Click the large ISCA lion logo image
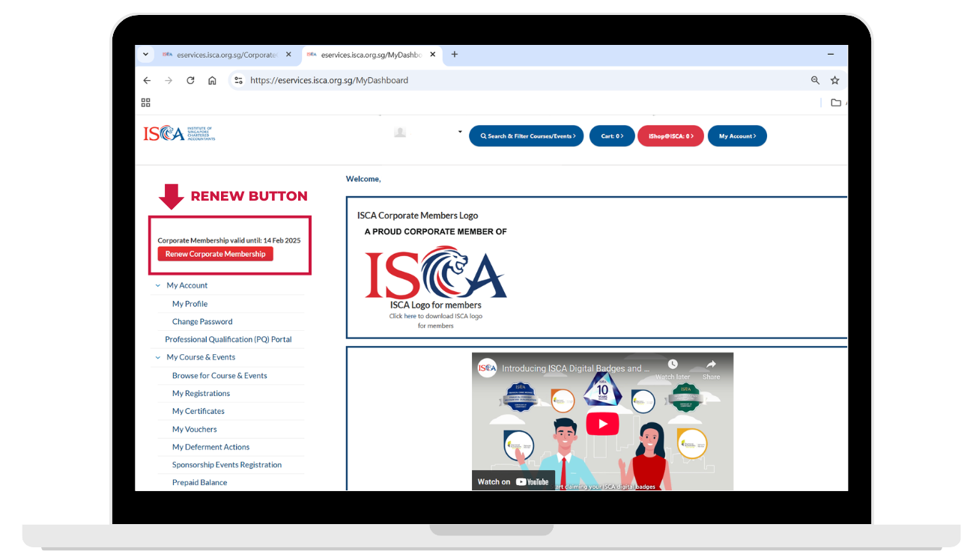 (436, 273)
